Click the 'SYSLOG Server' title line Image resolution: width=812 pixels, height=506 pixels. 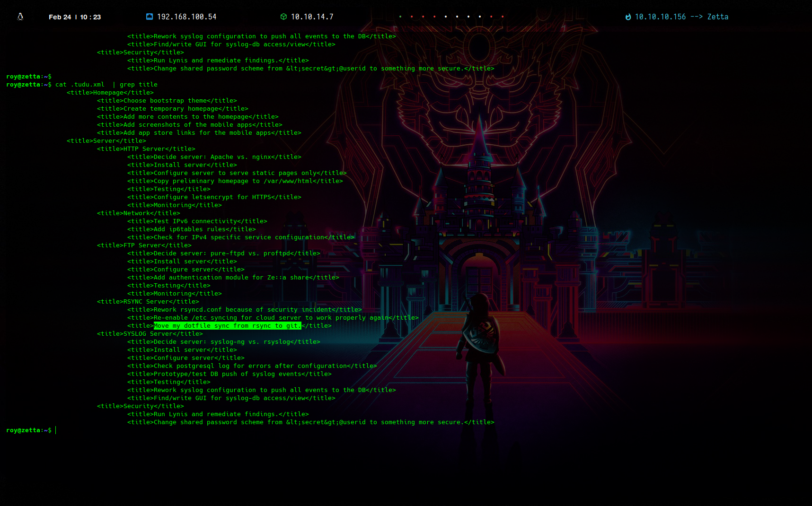[x=150, y=334]
